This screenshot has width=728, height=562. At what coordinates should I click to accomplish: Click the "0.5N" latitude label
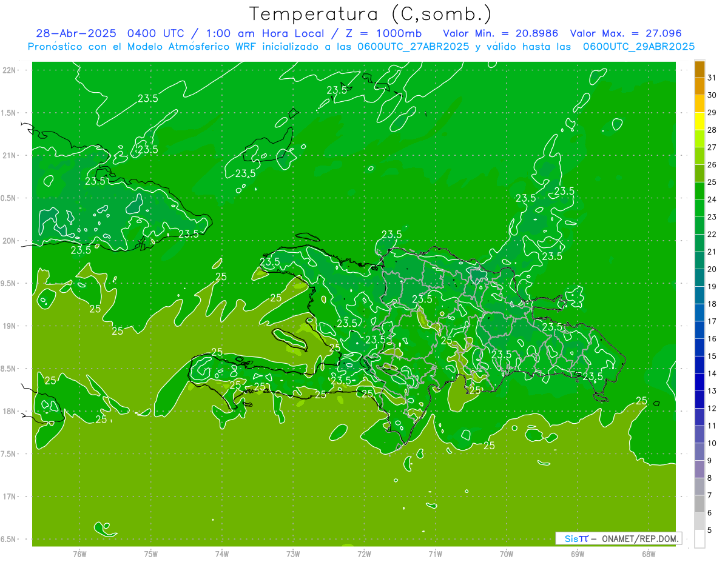tap(8, 198)
